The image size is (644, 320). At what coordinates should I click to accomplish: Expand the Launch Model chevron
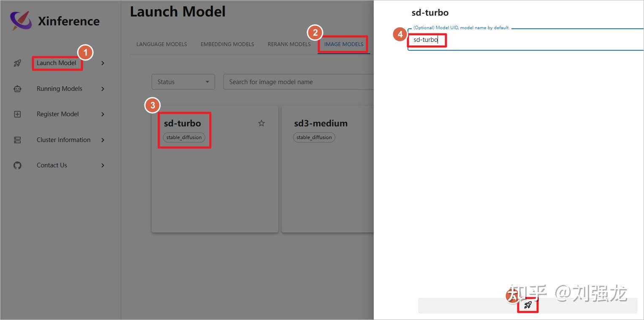tap(103, 63)
